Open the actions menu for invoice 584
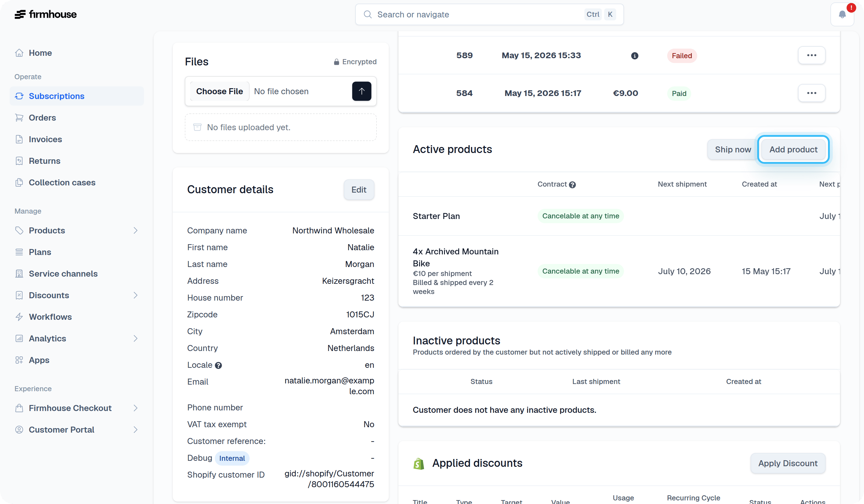Screen dimensions: 864x504 click(811, 93)
